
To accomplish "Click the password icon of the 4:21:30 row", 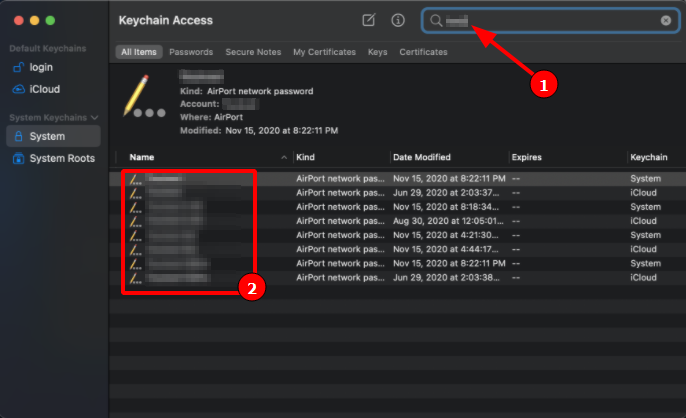I will [x=135, y=235].
